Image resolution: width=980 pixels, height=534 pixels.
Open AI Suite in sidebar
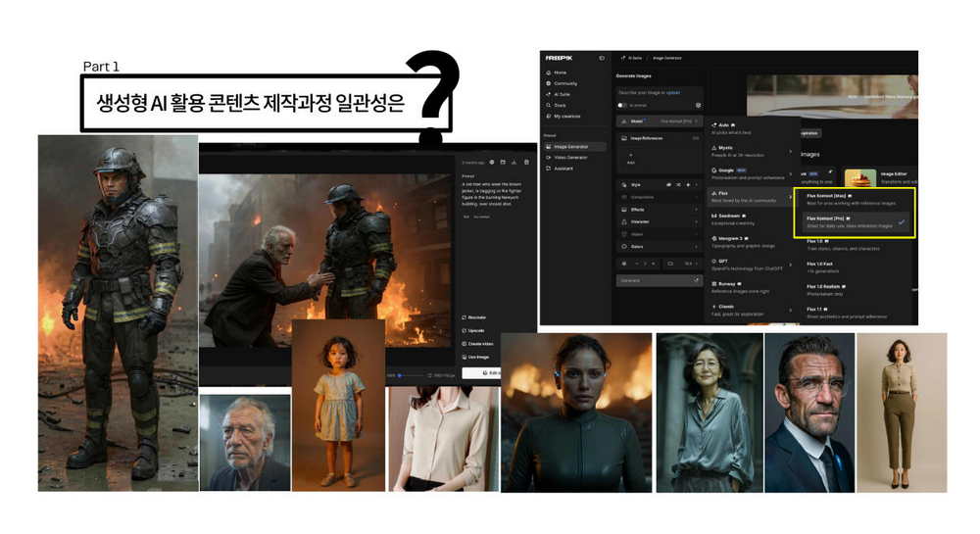click(558, 94)
